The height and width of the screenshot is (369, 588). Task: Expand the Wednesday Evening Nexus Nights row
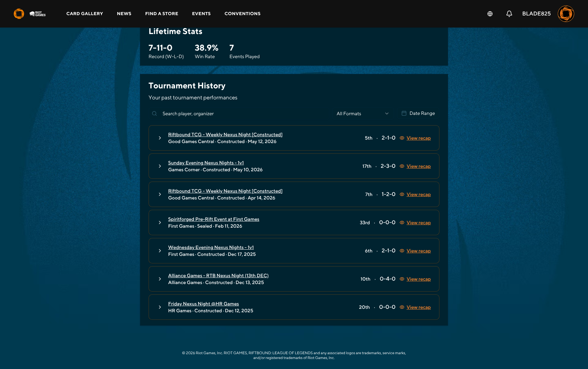pos(160,251)
